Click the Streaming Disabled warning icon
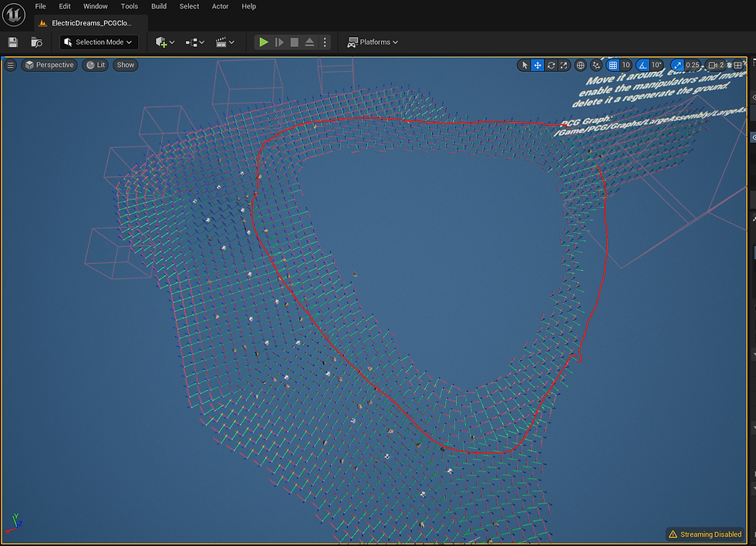 click(x=673, y=534)
